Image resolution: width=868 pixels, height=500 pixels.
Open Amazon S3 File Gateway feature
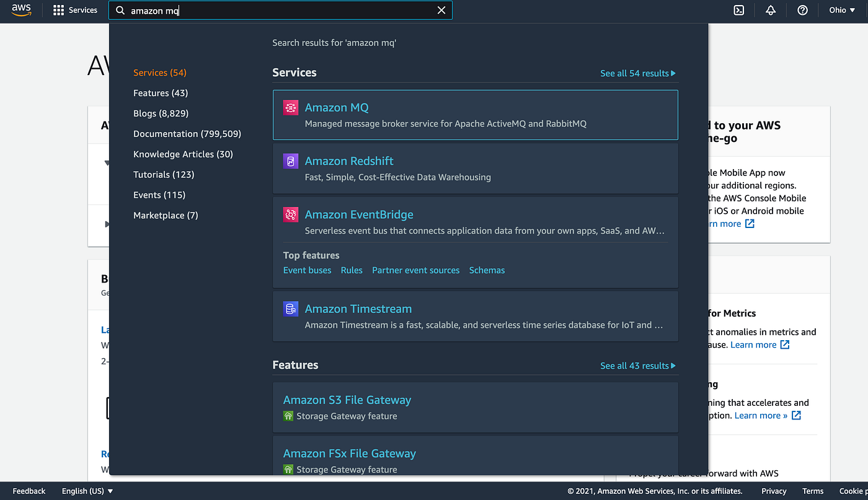point(347,400)
